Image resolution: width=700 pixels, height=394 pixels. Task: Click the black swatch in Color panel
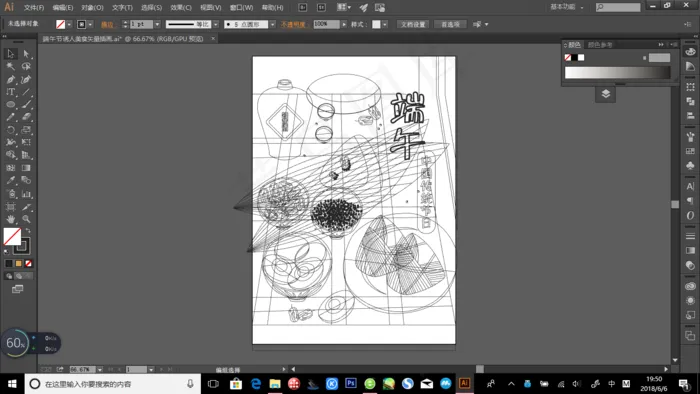pyautogui.click(x=575, y=58)
